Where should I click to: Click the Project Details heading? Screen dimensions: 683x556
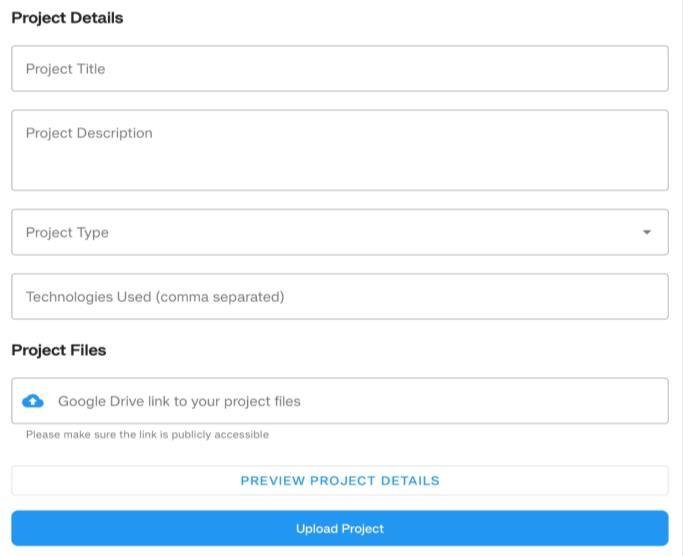[x=67, y=17]
